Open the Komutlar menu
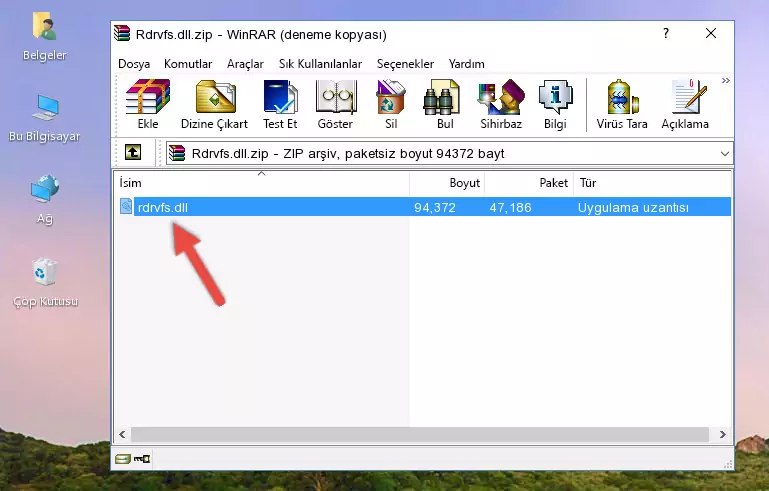Viewport: 769px width, 491px height. (188, 64)
